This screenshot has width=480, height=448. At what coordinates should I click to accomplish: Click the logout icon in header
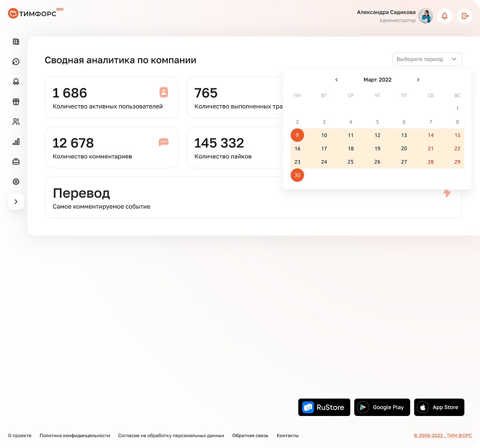465,16
